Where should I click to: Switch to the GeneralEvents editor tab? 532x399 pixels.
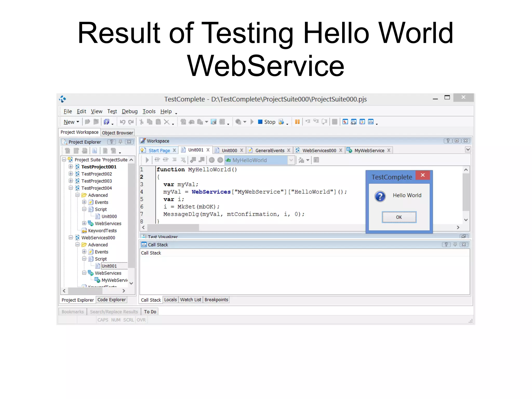coord(270,151)
